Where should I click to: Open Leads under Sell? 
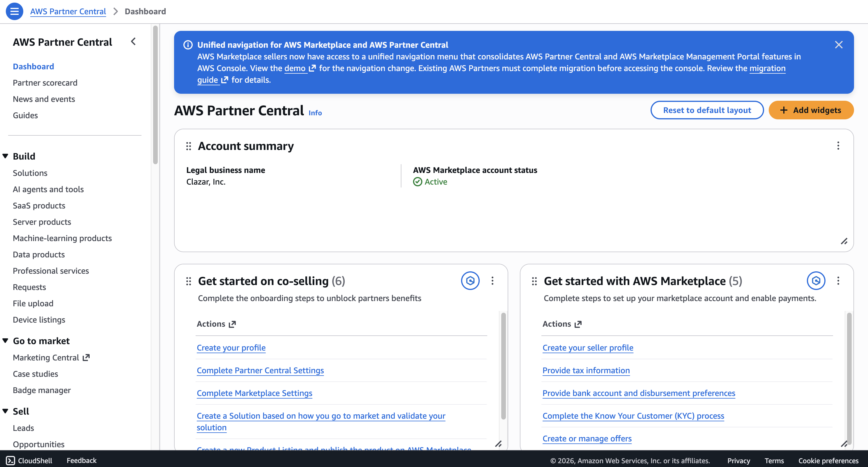[x=23, y=428]
